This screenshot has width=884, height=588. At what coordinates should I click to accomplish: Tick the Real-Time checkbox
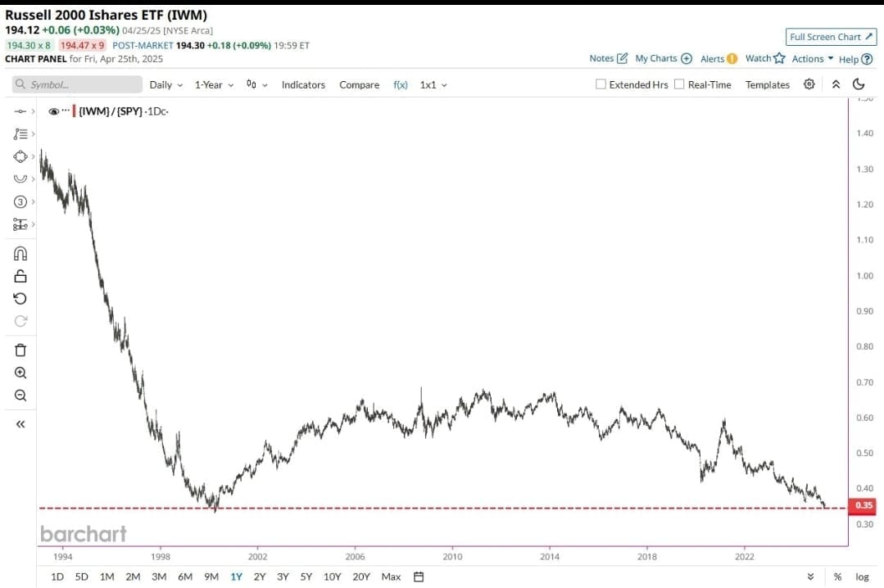pos(678,84)
